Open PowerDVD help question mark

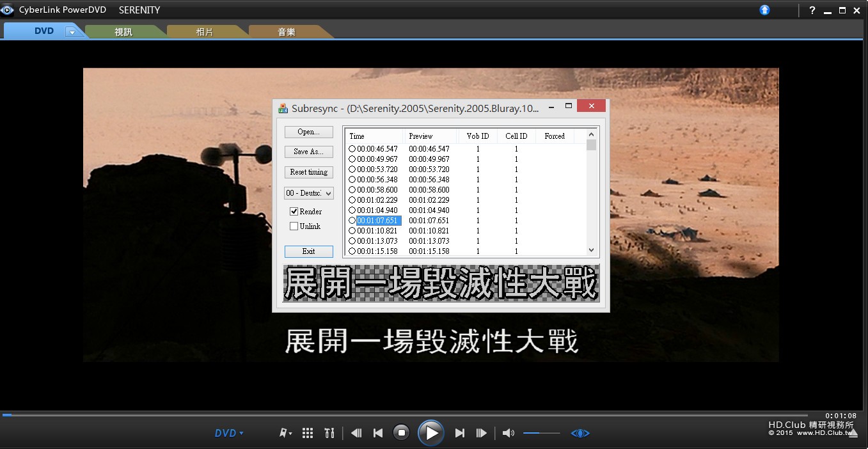pyautogui.click(x=812, y=10)
